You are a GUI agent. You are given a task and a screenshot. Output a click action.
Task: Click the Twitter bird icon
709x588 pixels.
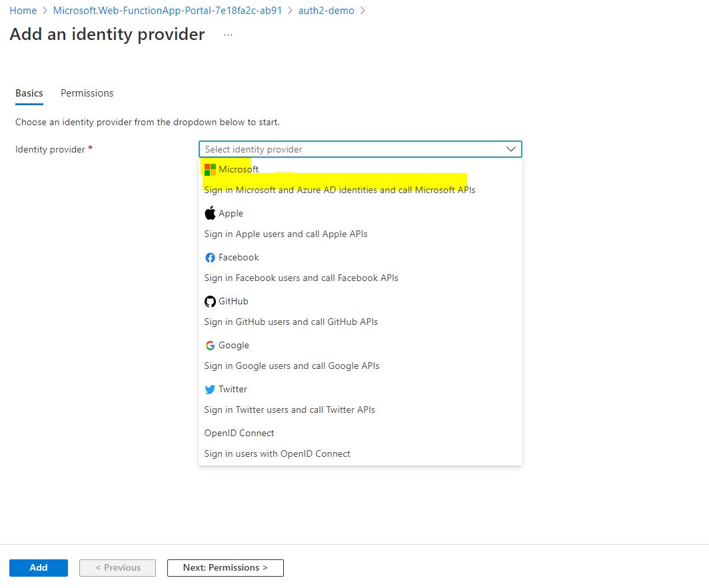point(210,390)
